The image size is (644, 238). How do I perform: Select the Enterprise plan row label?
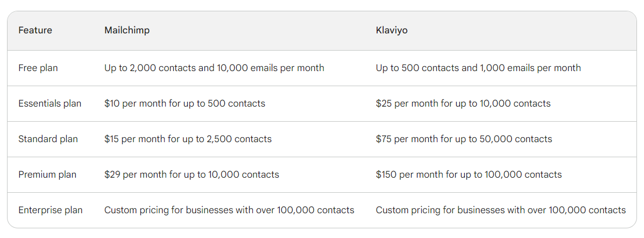coord(51,211)
